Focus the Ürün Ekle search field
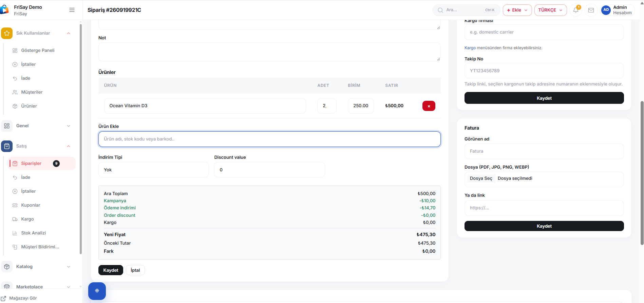This screenshot has height=303, width=644. 269,139
